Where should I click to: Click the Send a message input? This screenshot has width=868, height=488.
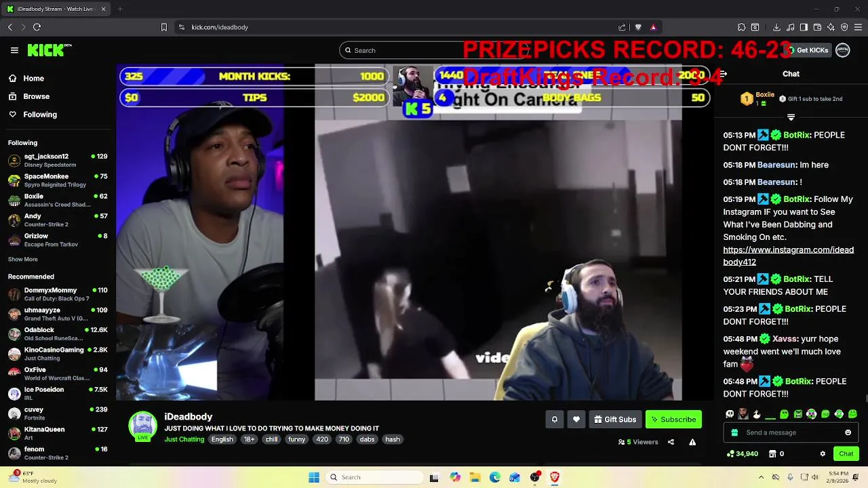coord(791,432)
